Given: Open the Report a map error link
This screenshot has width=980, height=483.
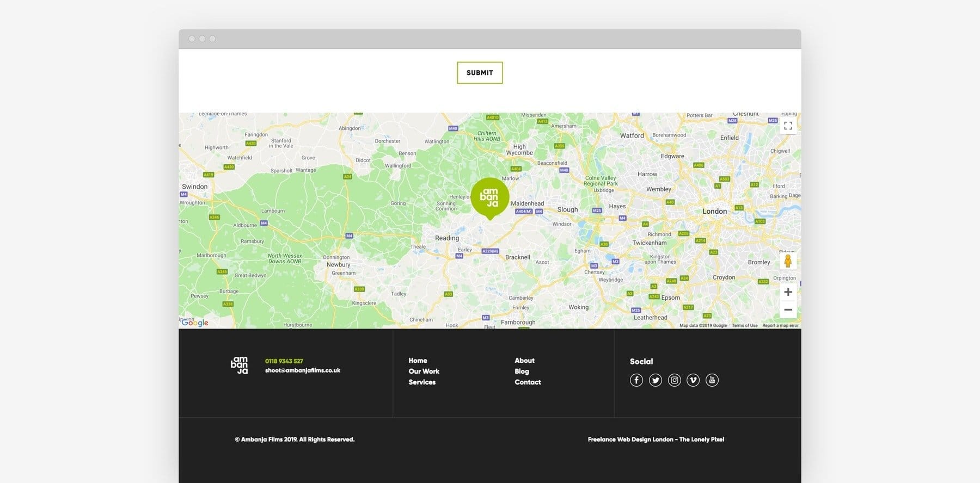Looking at the screenshot, I should pos(780,326).
